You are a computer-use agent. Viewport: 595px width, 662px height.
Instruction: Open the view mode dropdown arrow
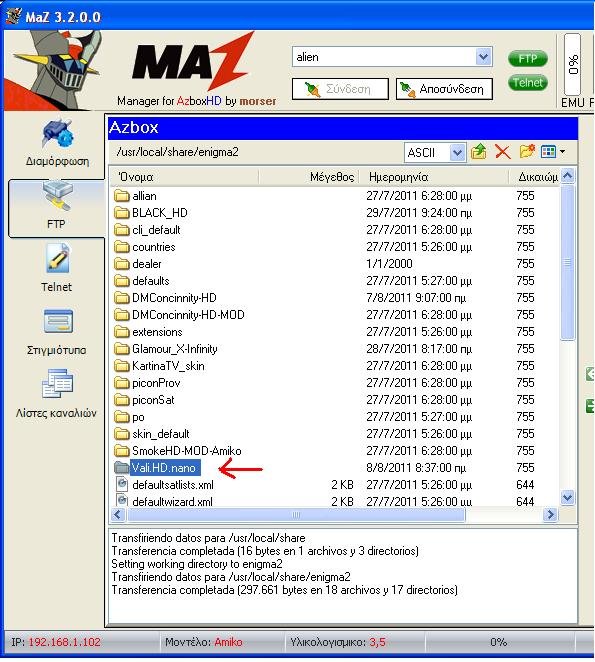pos(562,151)
